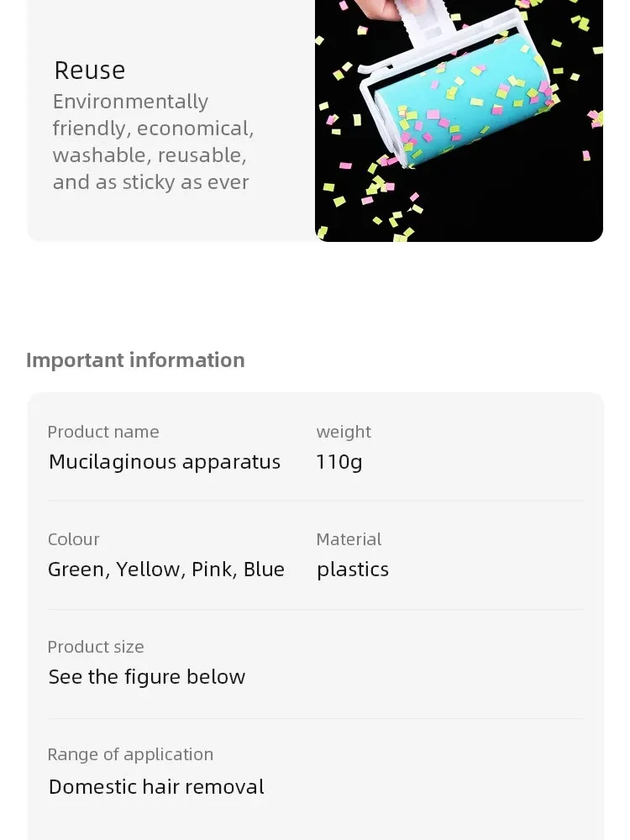
Task: Click the word washable in the description
Action: pos(99,155)
